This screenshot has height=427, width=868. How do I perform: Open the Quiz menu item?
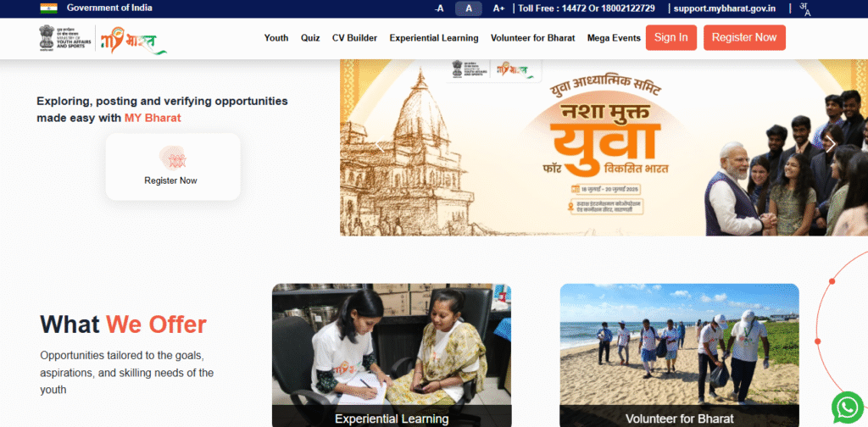(x=310, y=38)
